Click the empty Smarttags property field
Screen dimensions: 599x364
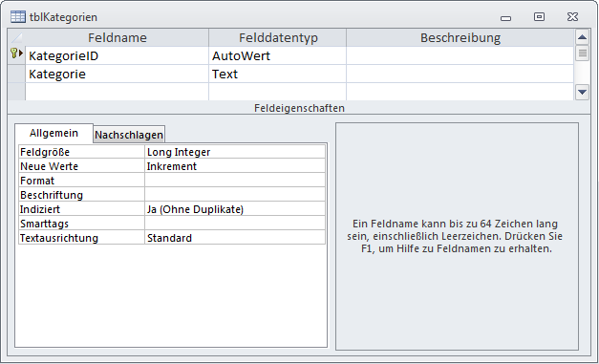[235, 223]
